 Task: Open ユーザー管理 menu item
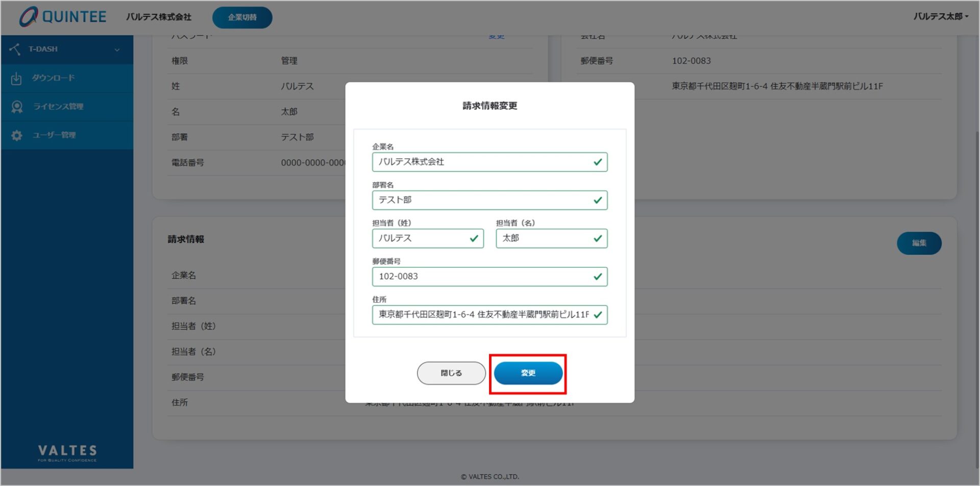[x=54, y=135]
